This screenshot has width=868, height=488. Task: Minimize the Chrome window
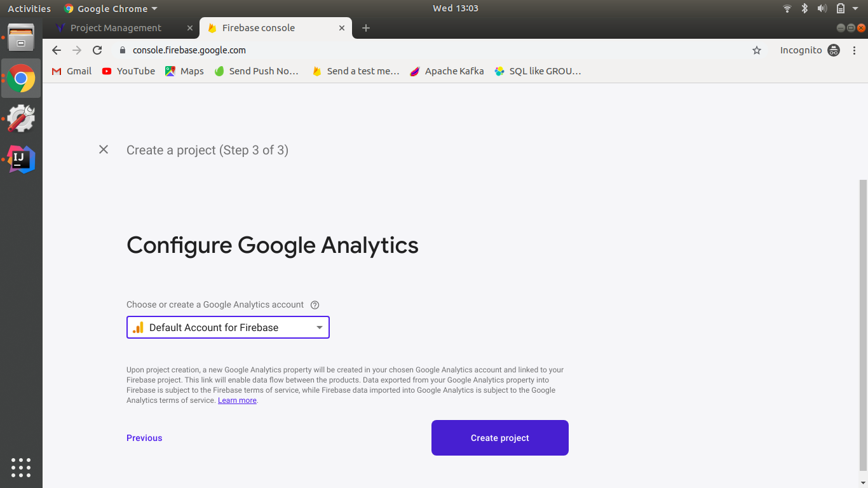click(841, 28)
